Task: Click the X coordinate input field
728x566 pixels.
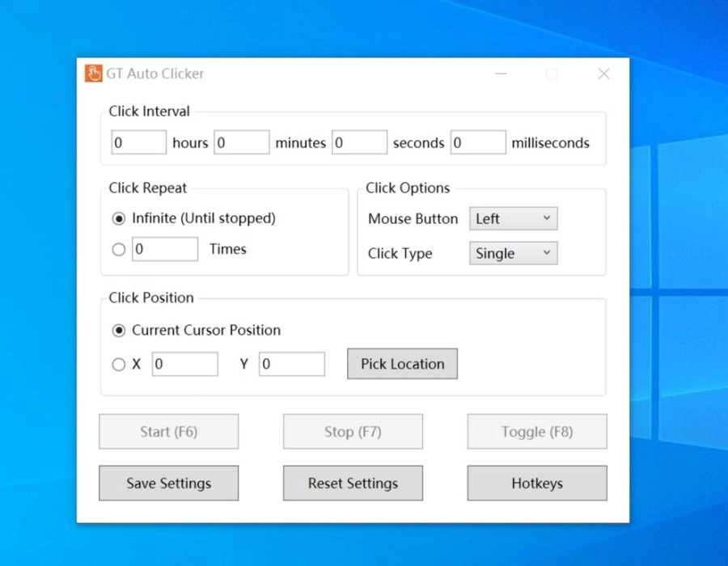Action: 185,364
